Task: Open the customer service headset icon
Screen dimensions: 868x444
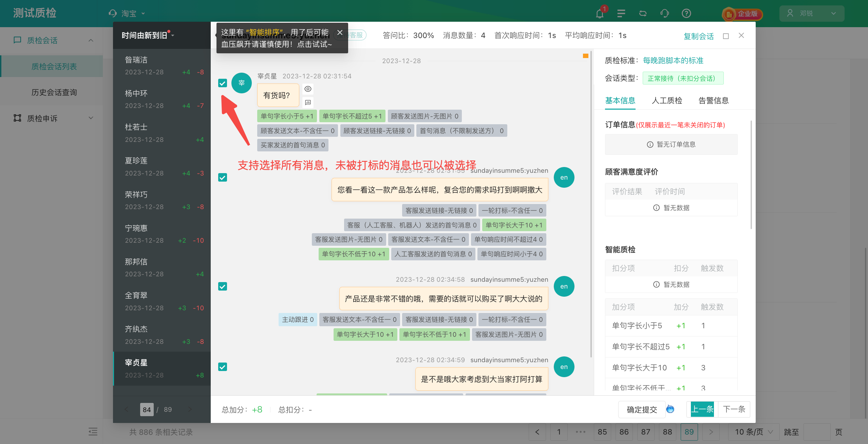Action: (x=665, y=14)
